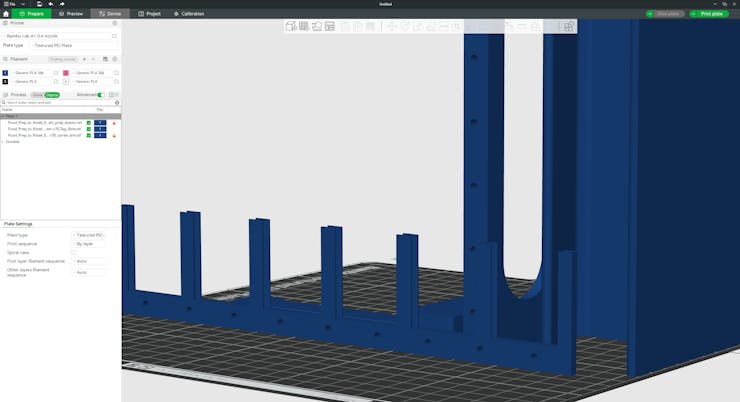
Task: Click filament 1 blue color swatch
Action: [x=5, y=73]
